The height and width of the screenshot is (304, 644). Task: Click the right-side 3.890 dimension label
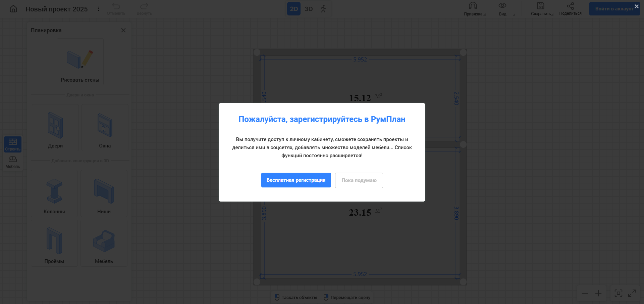pyautogui.click(x=456, y=213)
